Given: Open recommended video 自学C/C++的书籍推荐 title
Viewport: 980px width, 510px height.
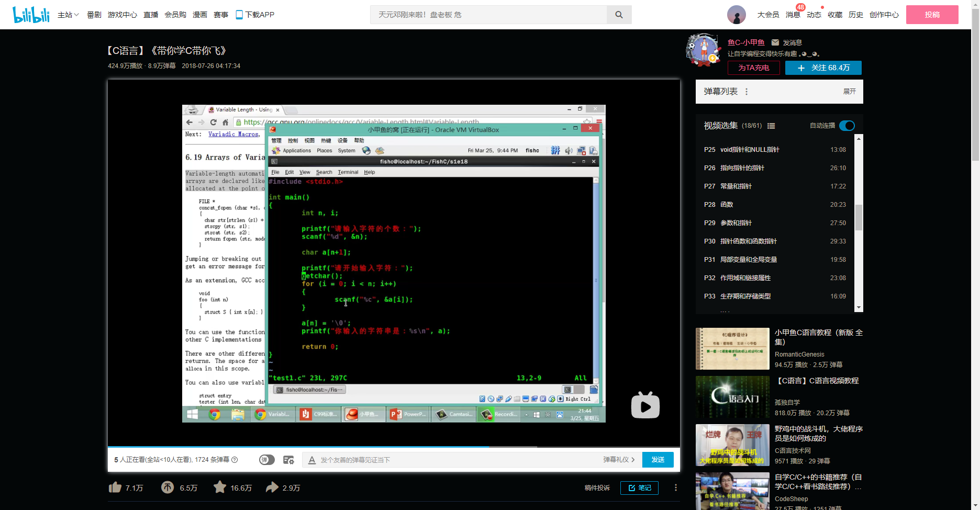Looking at the screenshot, I should coord(819,482).
